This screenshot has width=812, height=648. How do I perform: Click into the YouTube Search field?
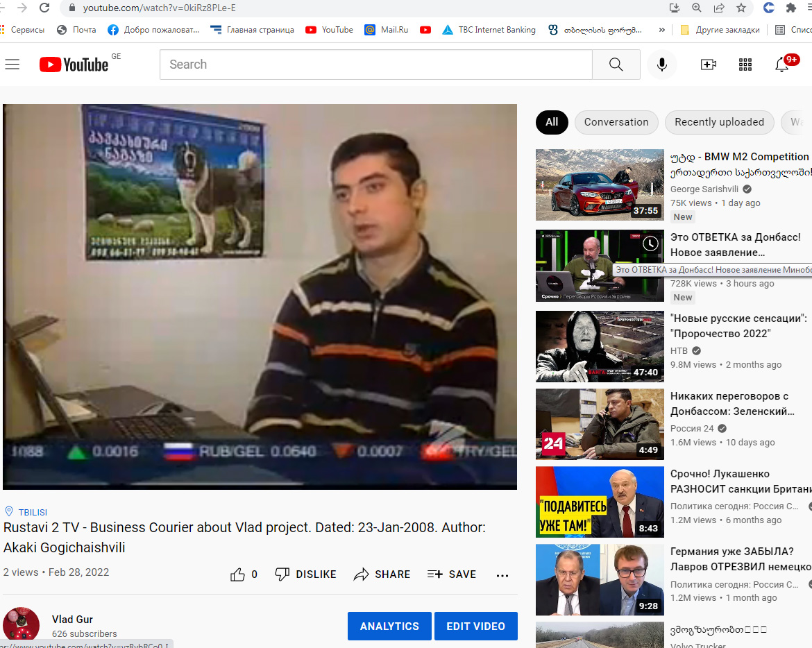(x=375, y=65)
